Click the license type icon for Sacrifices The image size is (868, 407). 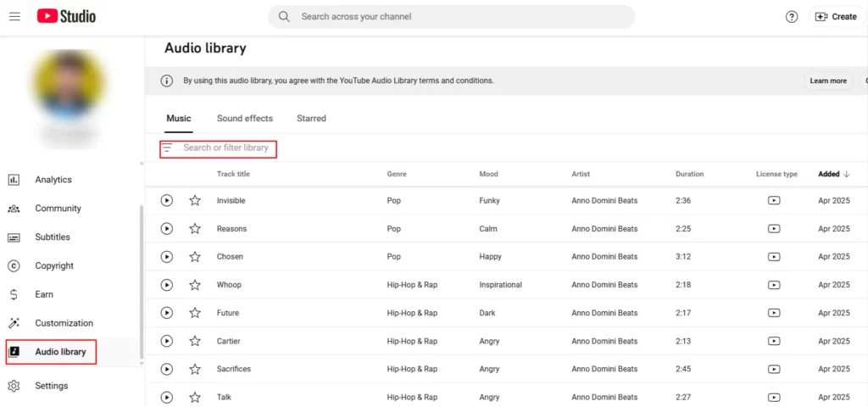pyautogui.click(x=775, y=369)
